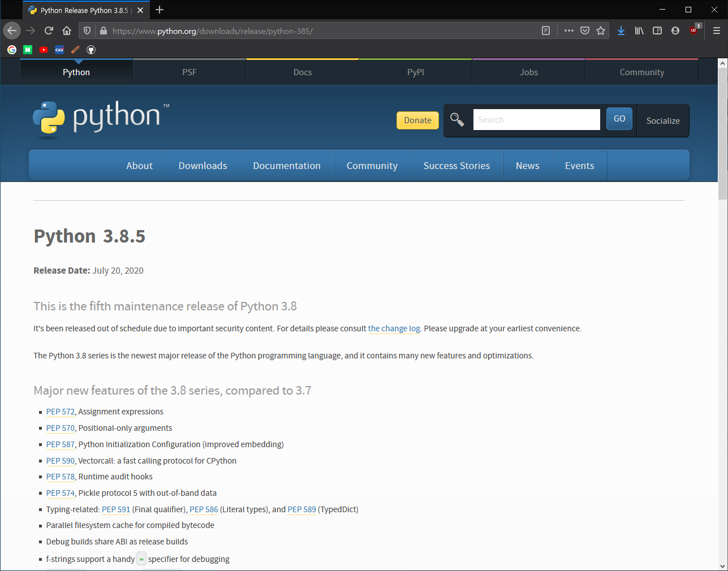Close the Python Release tab
This screenshot has height=571, width=728.
coord(140,10)
